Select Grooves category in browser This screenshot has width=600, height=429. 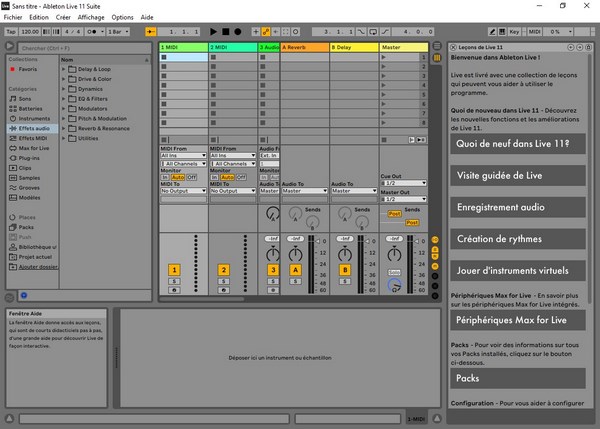pyautogui.click(x=29, y=188)
